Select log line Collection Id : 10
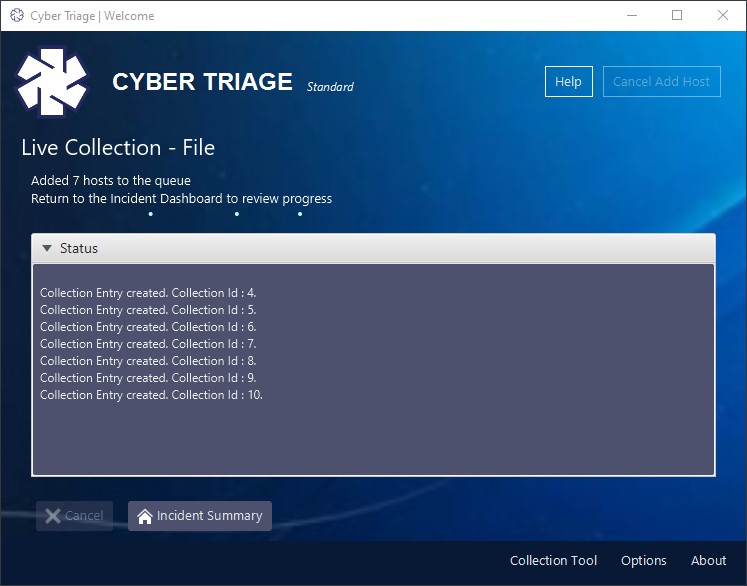This screenshot has width=747, height=586. point(151,395)
